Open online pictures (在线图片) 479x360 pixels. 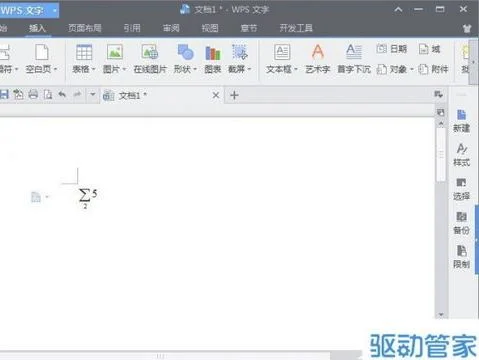(x=150, y=59)
